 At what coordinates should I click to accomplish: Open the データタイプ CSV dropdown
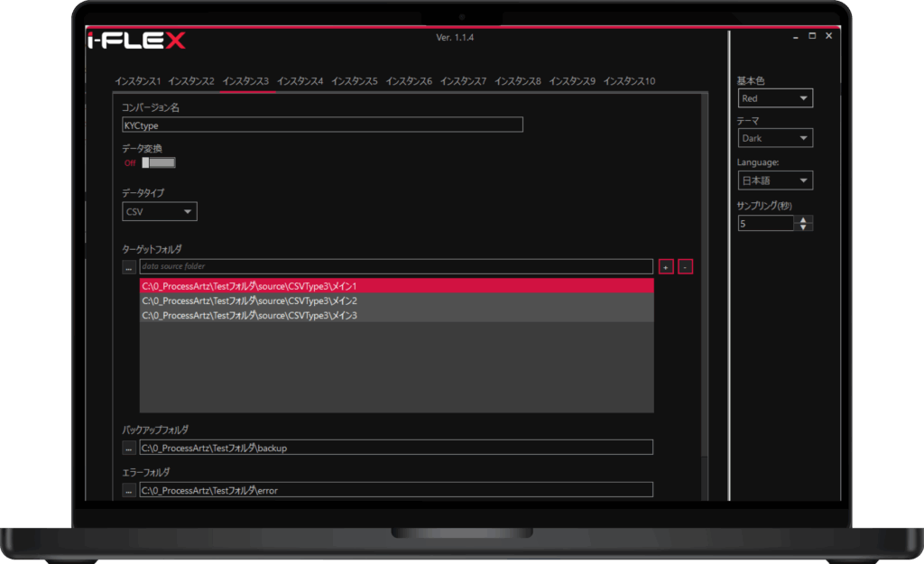[160, 212]
